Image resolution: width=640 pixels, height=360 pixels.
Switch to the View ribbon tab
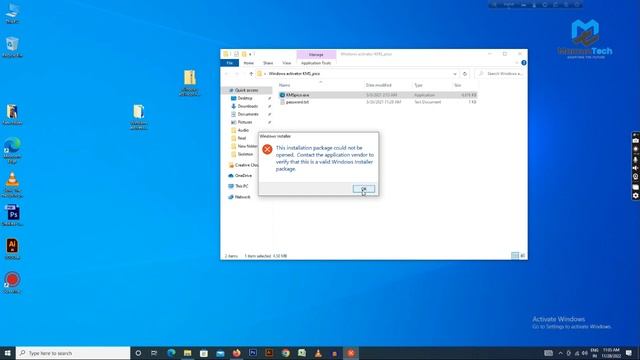coord(287,63)
